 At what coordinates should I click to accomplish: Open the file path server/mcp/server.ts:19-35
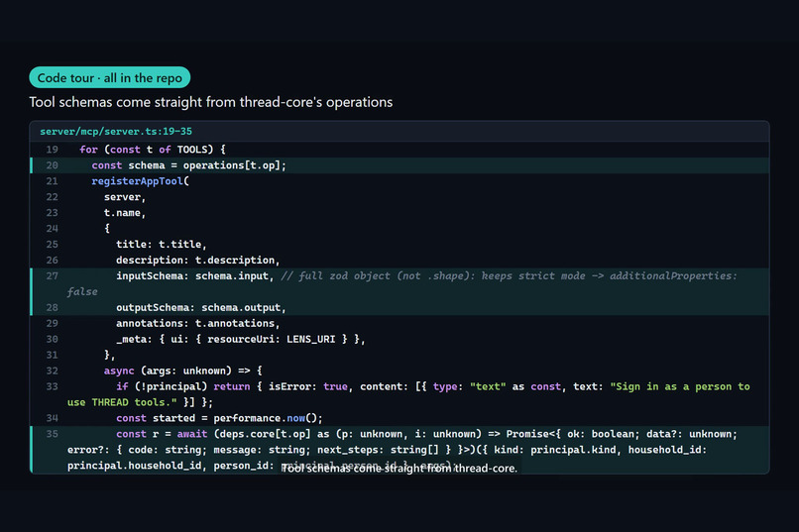[x=116, y=132]
